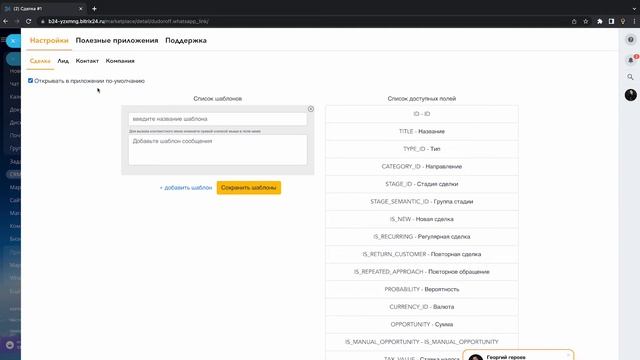Open the 'Георгий героев' chat popup
Image resolution: width=640 pixels, height=360 pixels.
[x=518, y=355]
